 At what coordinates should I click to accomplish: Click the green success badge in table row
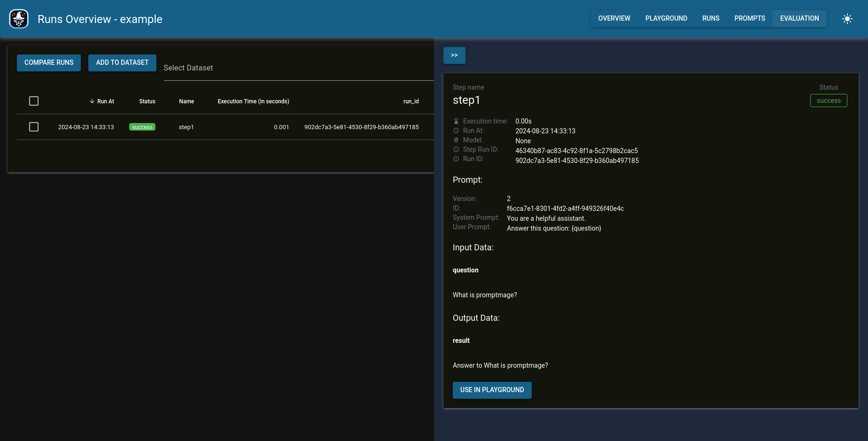tap(142, 127)
